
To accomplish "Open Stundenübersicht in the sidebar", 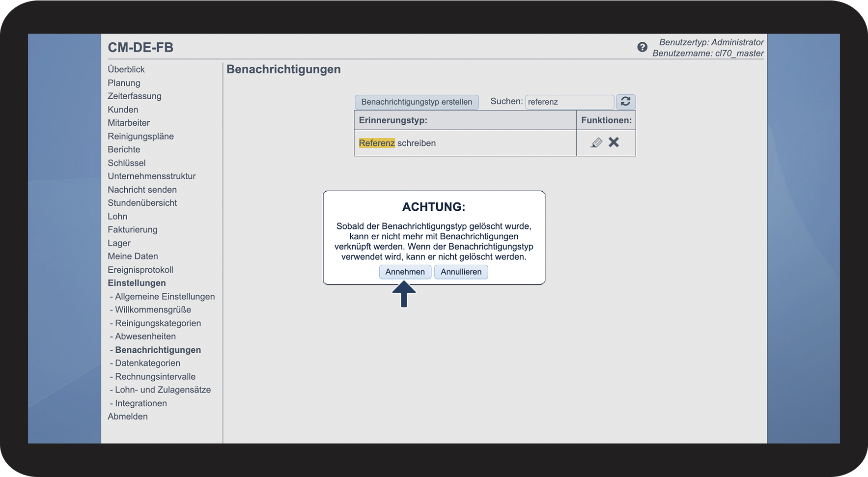I will pos(142,203).
